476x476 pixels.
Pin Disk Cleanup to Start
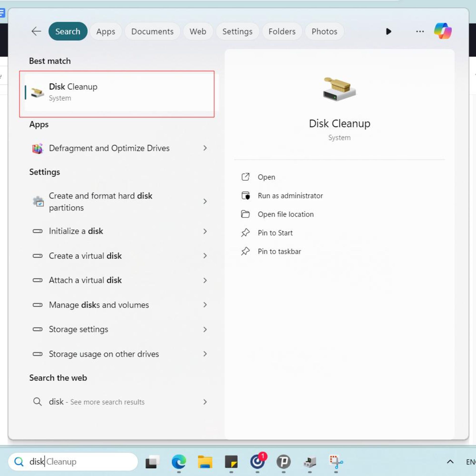275,232
